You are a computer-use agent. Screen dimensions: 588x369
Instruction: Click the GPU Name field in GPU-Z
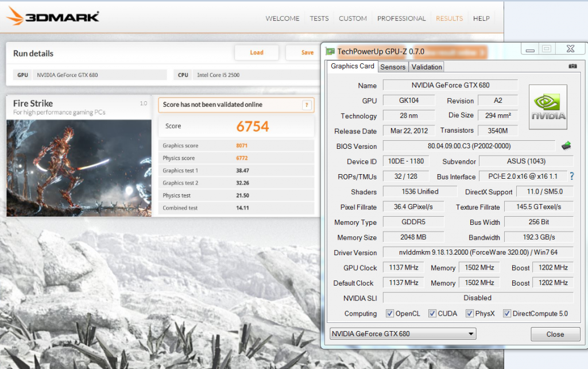pyautogui.click(x=450, y=85)
